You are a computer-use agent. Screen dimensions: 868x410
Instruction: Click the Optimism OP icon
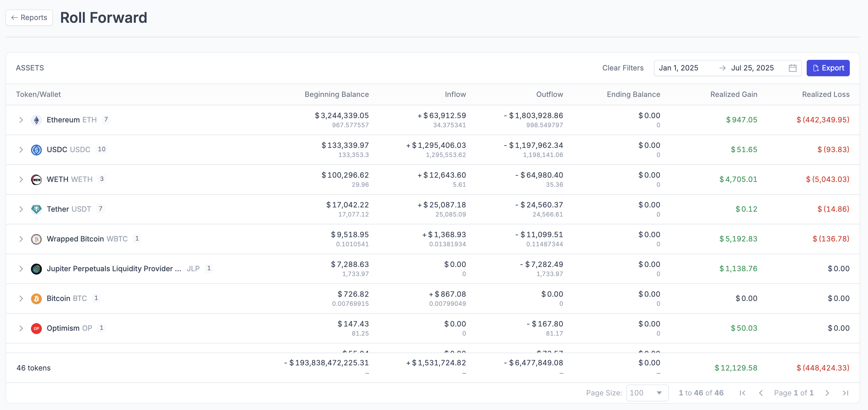coord(36,328)
